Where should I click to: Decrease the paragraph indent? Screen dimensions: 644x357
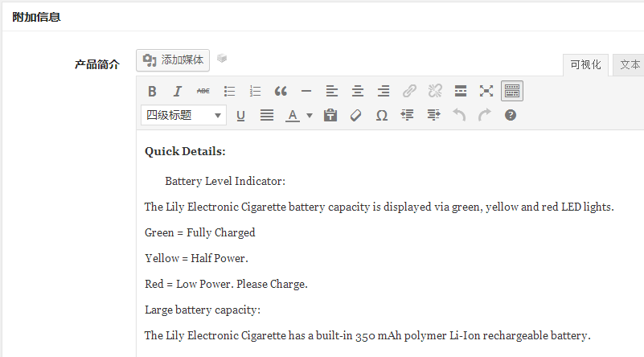tap(408, 116)
